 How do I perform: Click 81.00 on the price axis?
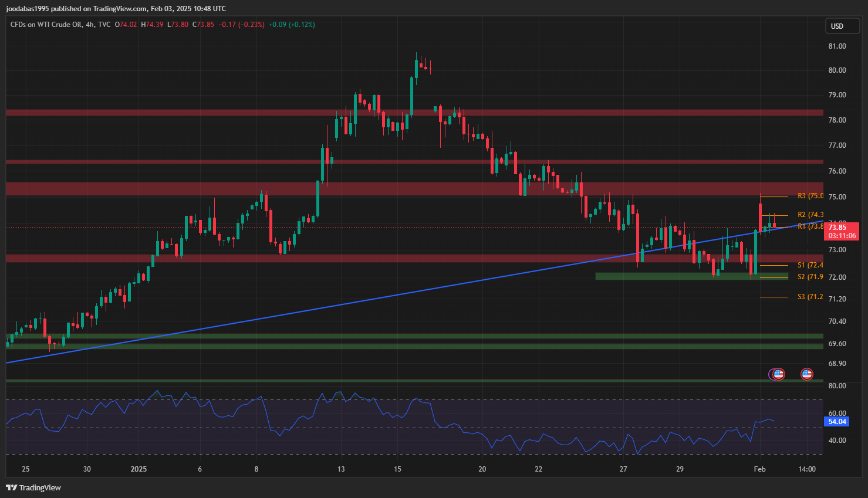pyautogui.click(x=837, y=46)
